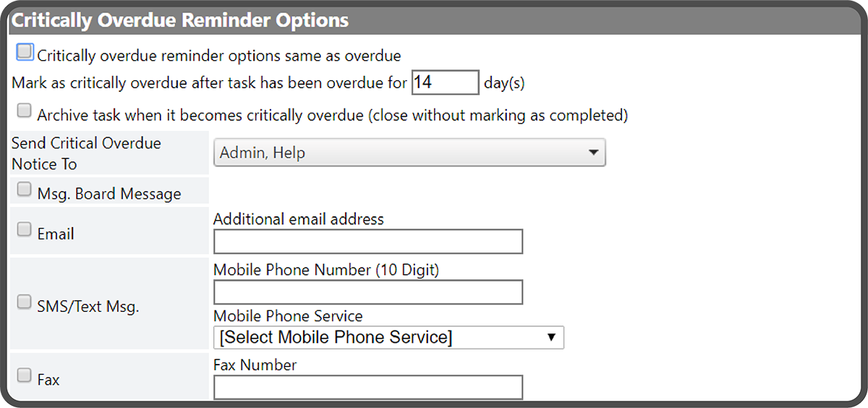Click the Additional email address label text
This screenshot has width=868, height=408.
tap(299, 218)
